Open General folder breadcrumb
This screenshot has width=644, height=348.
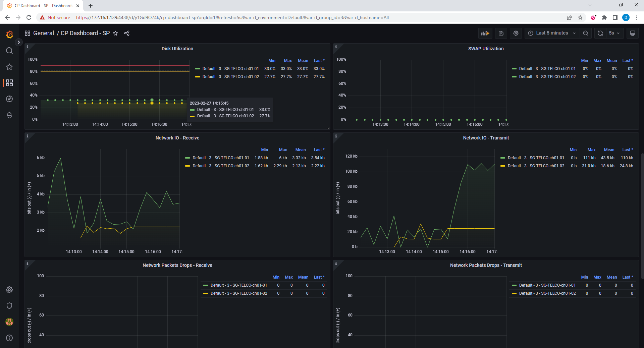tap(44, 33)
